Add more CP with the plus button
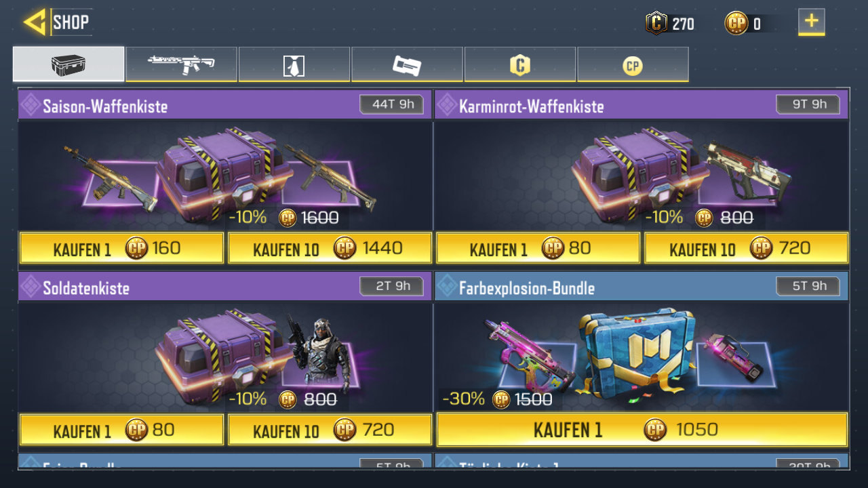The image size is (868, 488). 811,22
